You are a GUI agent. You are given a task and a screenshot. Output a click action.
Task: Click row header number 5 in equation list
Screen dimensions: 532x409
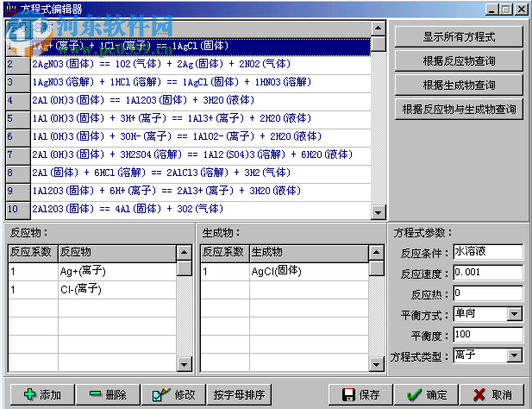[18, 118]
